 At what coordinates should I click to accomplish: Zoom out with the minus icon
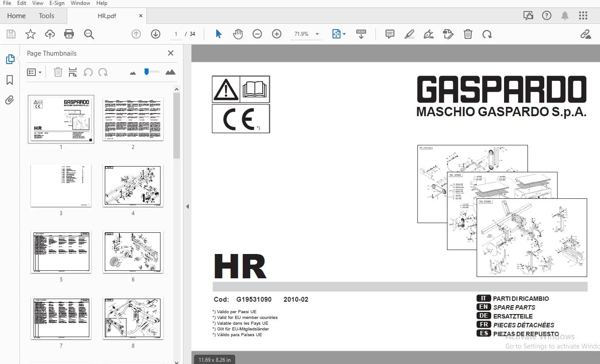(257, 34)
